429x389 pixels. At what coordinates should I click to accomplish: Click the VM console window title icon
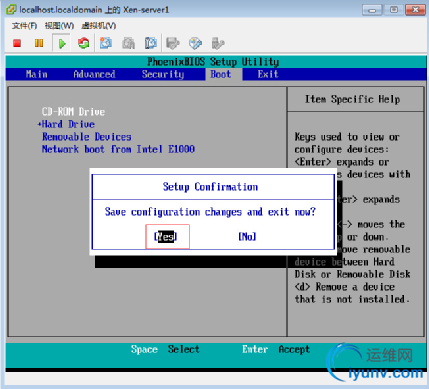11,10
